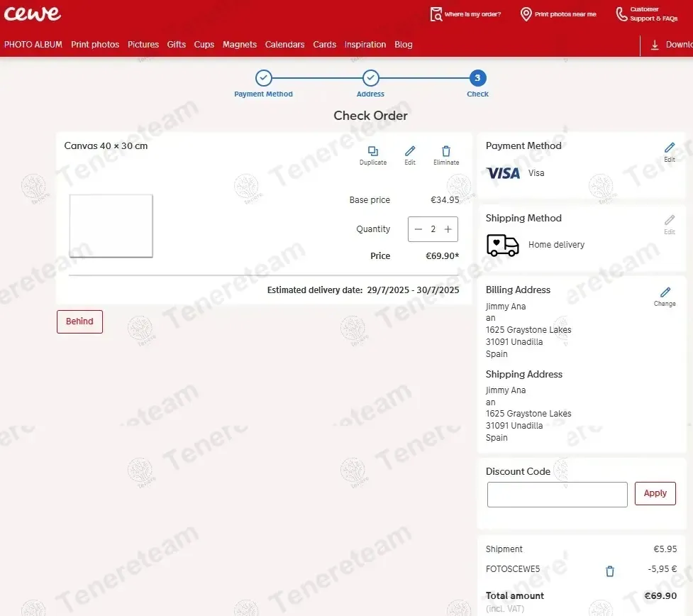693x616 pixels.
Task: Return to the Address step
Action: [370, 79]
